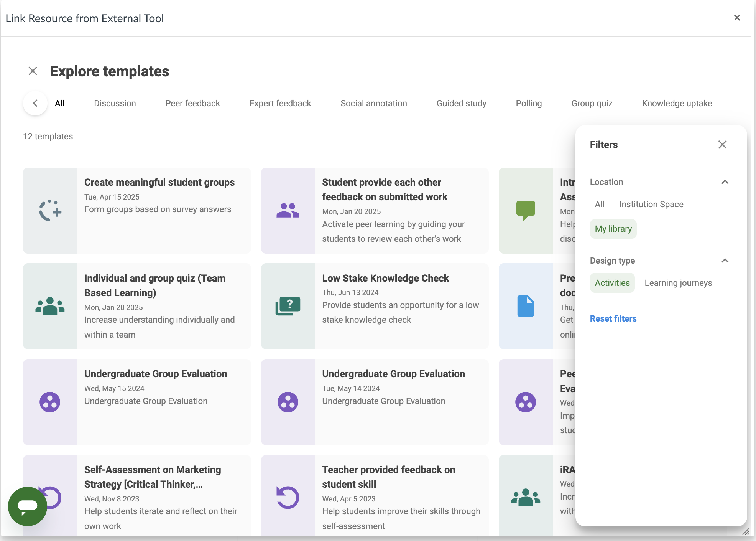Click the green team icon in bottom right card

[526, 498]
